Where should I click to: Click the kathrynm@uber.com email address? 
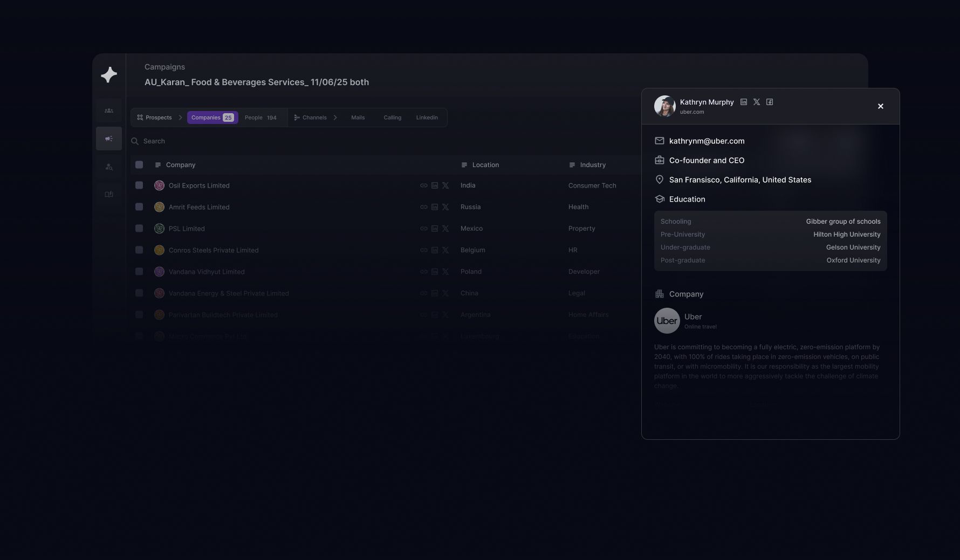[x=707, y=141]
